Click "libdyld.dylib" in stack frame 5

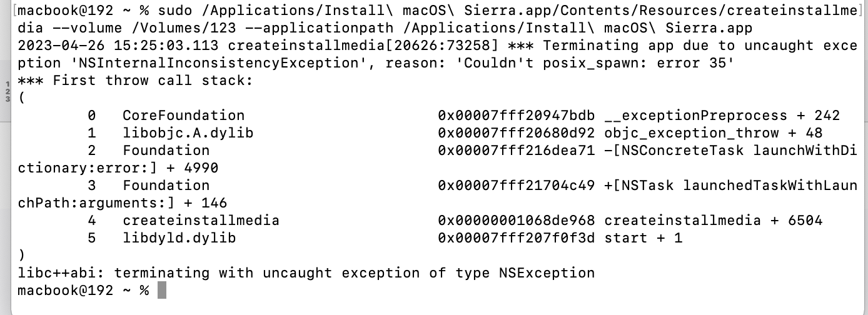(179, 238)
